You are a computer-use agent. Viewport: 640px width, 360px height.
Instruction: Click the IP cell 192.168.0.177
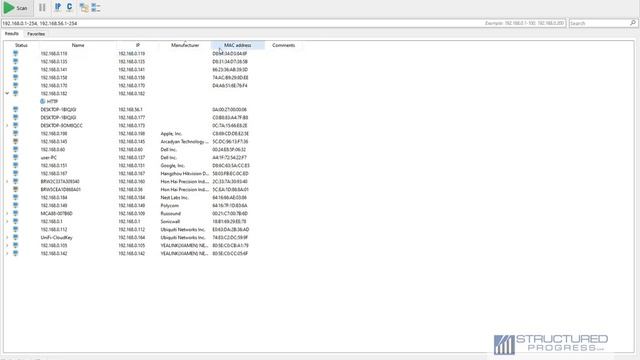(x=131, y=118)
